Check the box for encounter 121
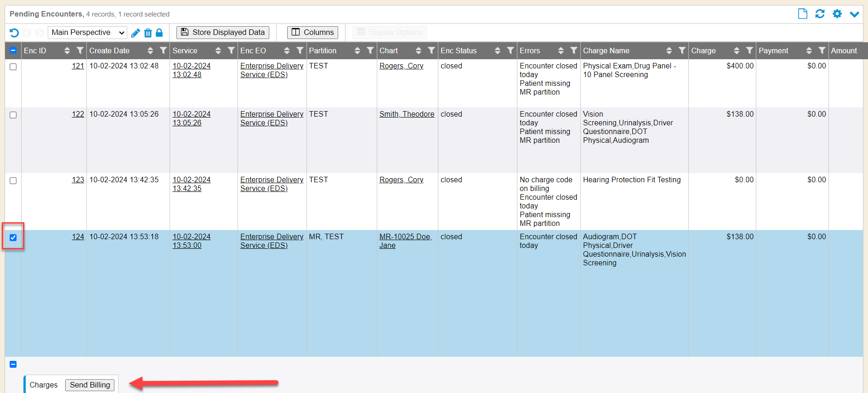 point(13,67)
